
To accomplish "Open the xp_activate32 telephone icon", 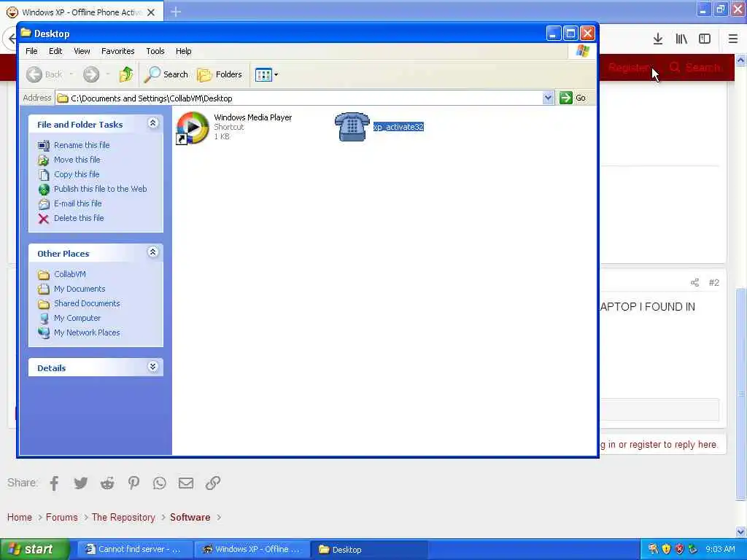I will 352,127.
